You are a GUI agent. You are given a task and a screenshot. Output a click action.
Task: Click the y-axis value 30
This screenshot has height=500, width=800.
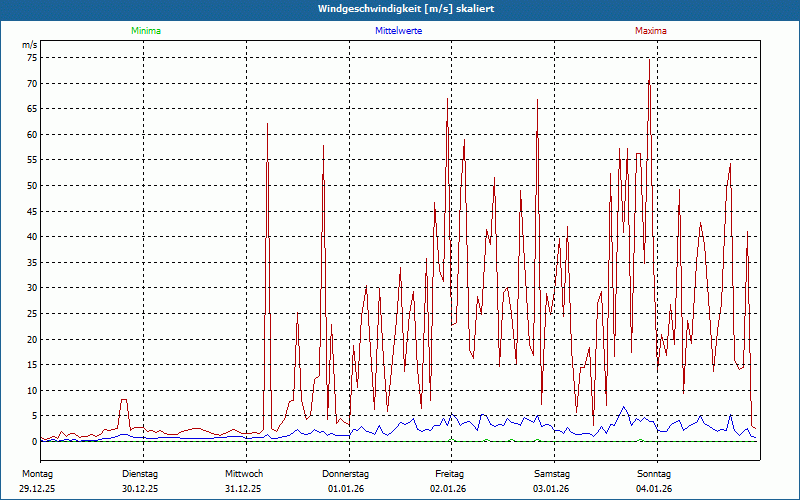click(x=32, y=288)
